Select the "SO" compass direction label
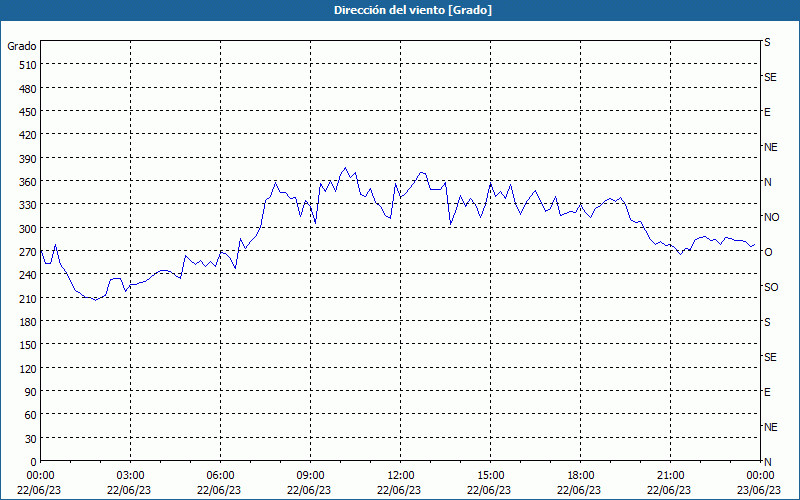 771,287
